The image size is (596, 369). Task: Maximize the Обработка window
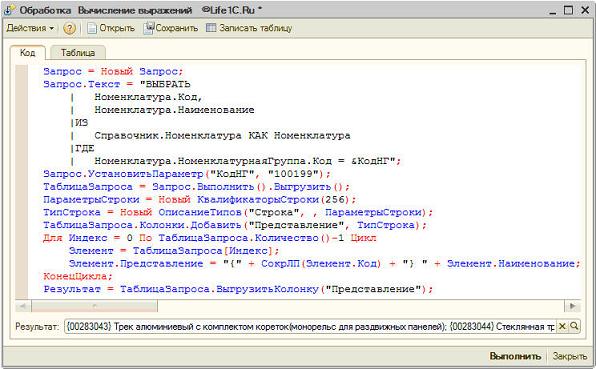click(x=569, y=10)
